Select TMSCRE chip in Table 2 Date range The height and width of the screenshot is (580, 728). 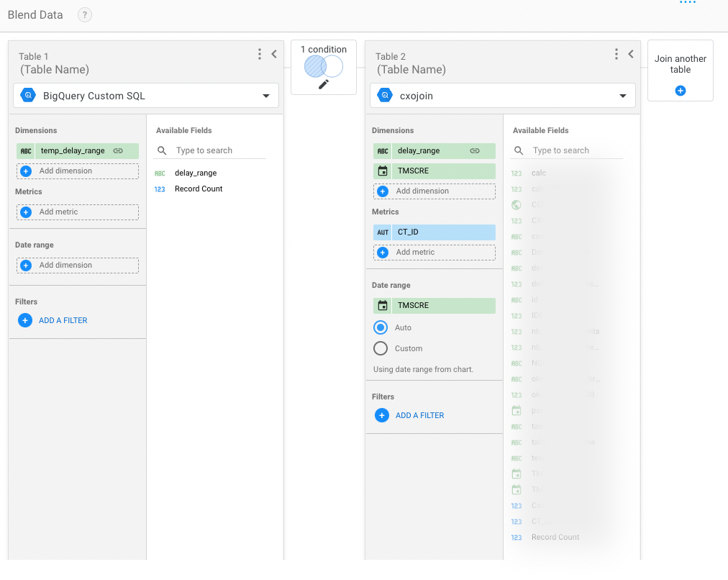point(434,306)
